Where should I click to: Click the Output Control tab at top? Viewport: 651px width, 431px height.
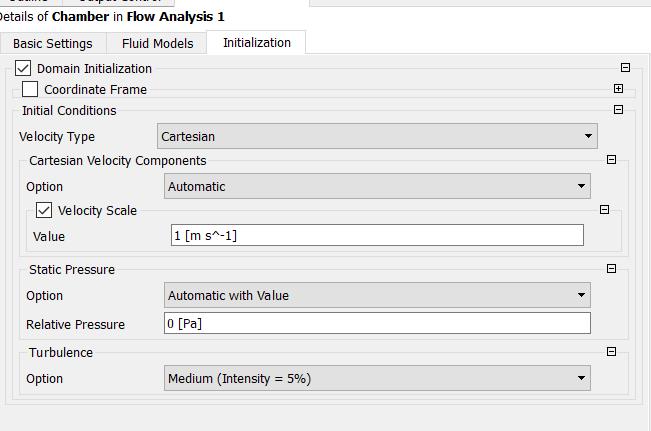(118, 2)
